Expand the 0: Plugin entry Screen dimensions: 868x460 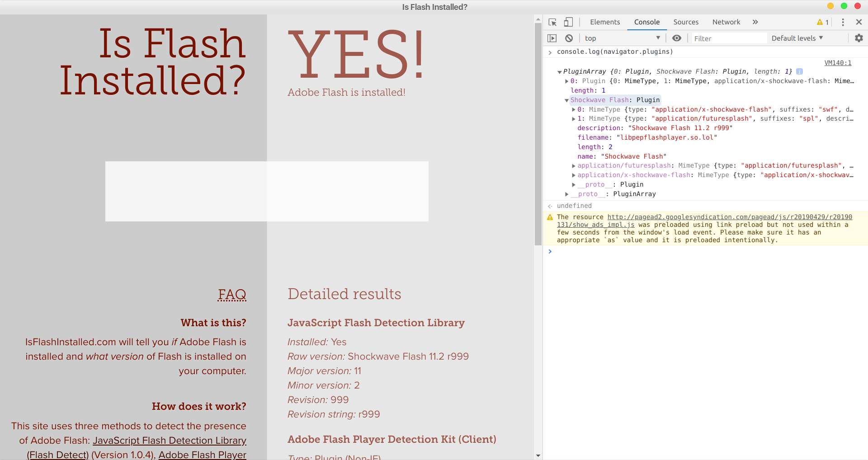pyautogui.click(x=566, y=81)
